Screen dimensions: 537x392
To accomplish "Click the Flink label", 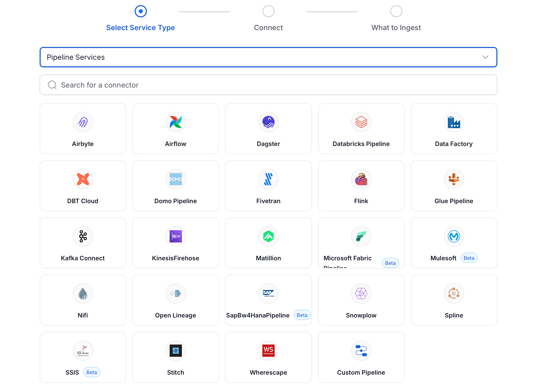I will click(361, 201).
